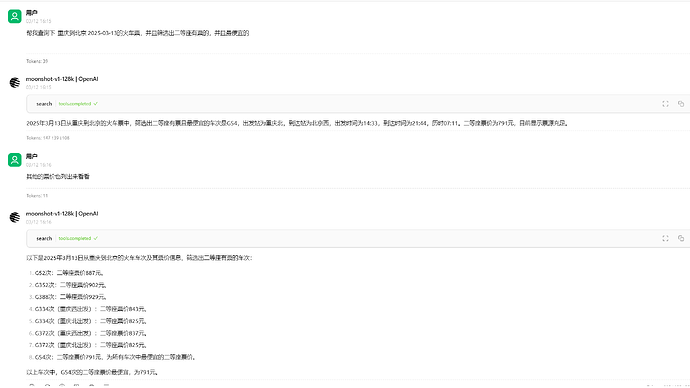690x388 pixels.
Task: Click the moonshot-v1-128k | OpenAI label of the earlier reply
Action: [62, 79]
